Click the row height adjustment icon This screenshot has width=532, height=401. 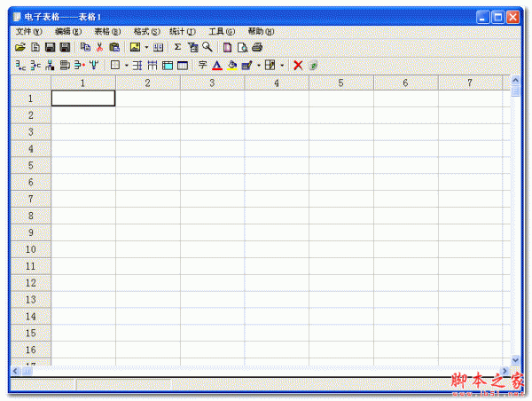pyautogui.click(x=137, y=65)
